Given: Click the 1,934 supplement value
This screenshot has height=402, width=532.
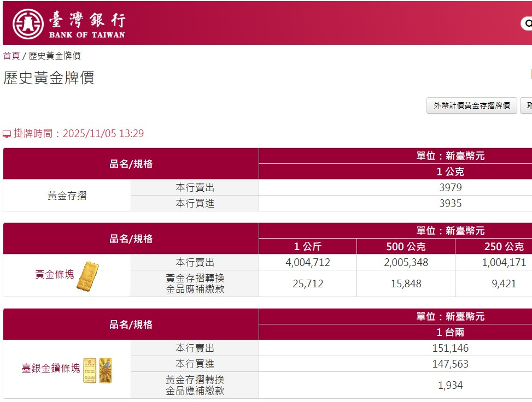Looking at the screenshot, I should coord(451,386).
